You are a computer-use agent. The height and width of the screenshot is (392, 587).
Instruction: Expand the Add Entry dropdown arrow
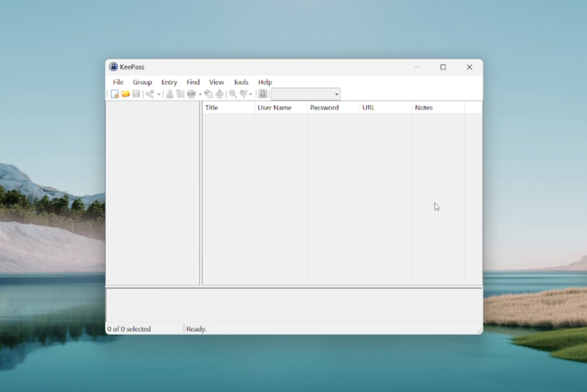[x=158, y=94]
